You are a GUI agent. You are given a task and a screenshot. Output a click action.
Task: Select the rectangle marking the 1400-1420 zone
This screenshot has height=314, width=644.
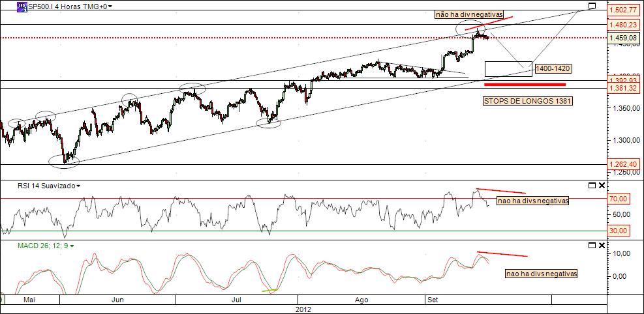508,69
